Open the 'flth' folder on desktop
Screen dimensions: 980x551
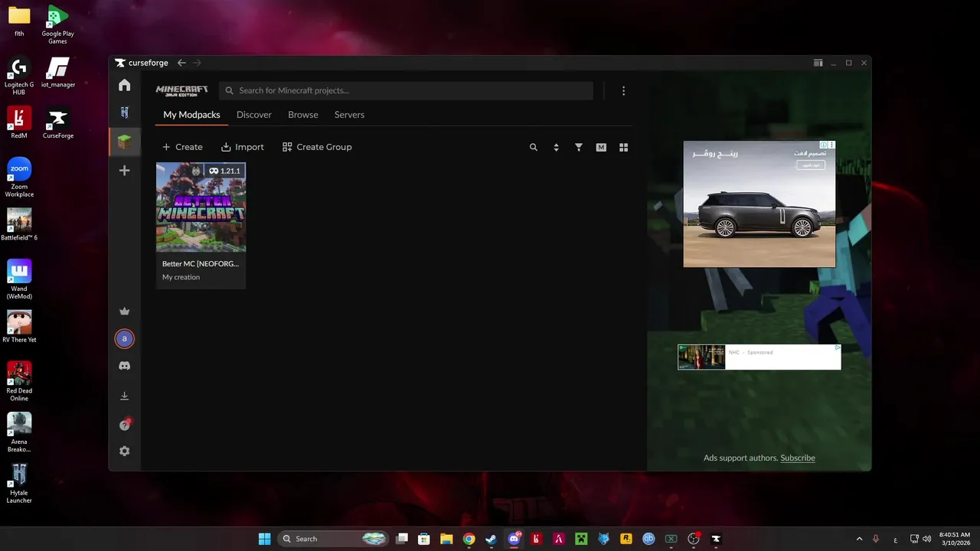(x=19, y=21)
